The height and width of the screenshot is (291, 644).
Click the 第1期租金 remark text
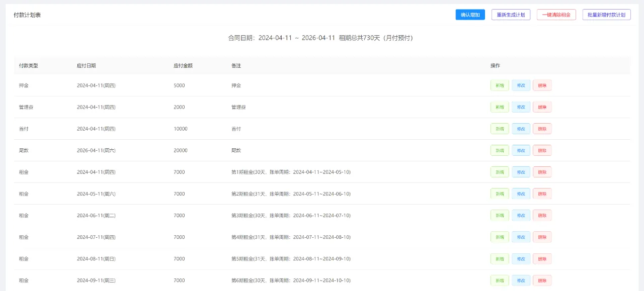tap(291, 172)
